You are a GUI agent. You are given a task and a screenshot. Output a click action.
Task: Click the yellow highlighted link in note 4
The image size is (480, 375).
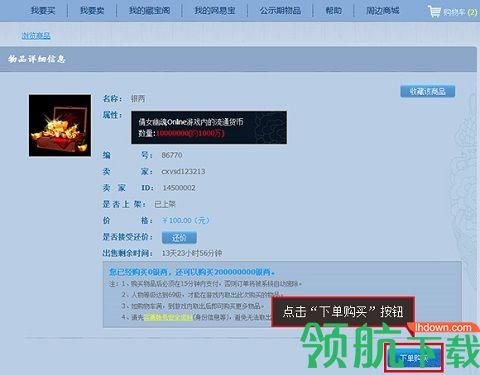(168, 317)
